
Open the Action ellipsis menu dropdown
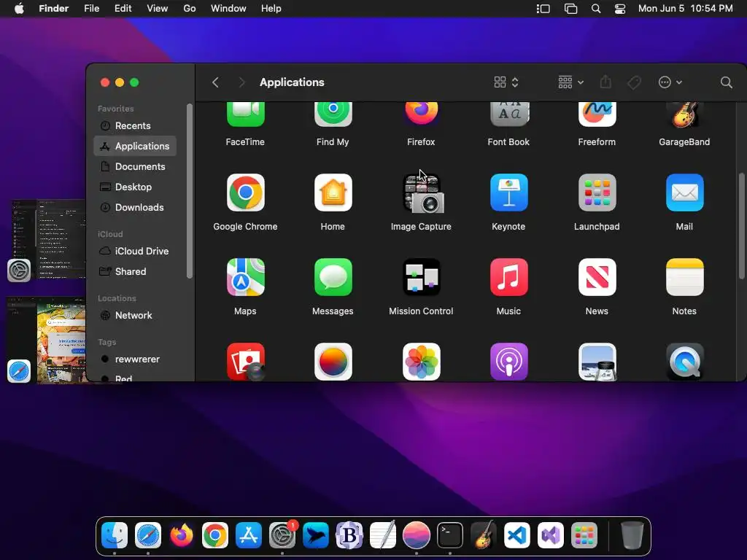tap(670, 82)
